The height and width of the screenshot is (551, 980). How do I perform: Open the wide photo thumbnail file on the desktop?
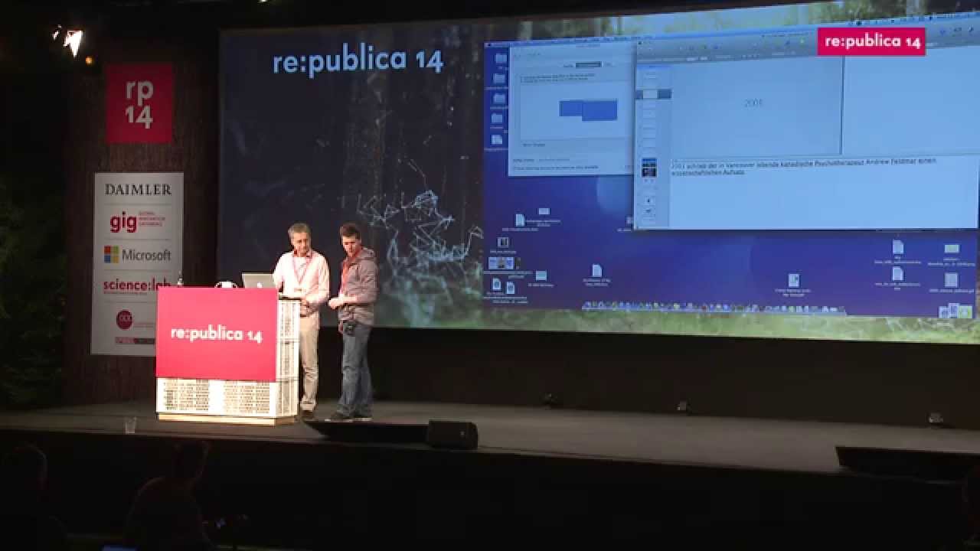point(501,262)
